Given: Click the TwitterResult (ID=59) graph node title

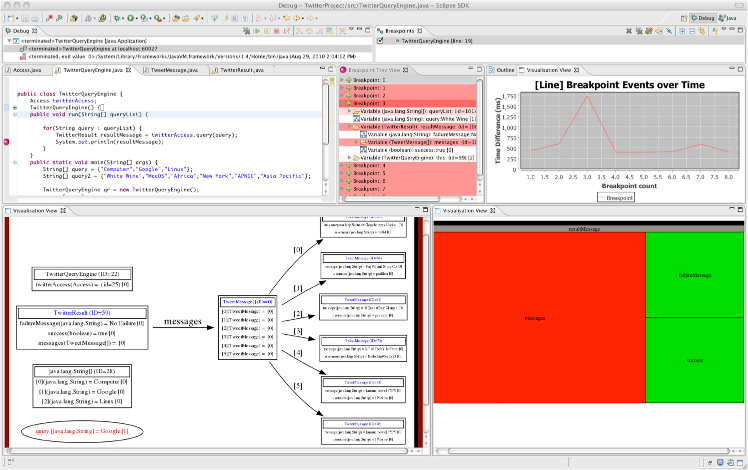Looking at the screenshot, I should click(82, 313).
